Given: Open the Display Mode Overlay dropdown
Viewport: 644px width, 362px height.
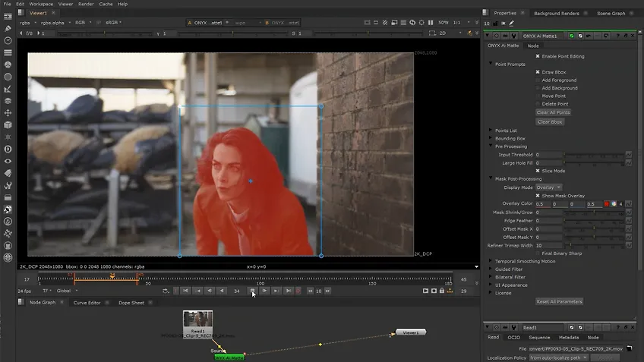Looking at the screenshot, I should click(x=549, y=187).
